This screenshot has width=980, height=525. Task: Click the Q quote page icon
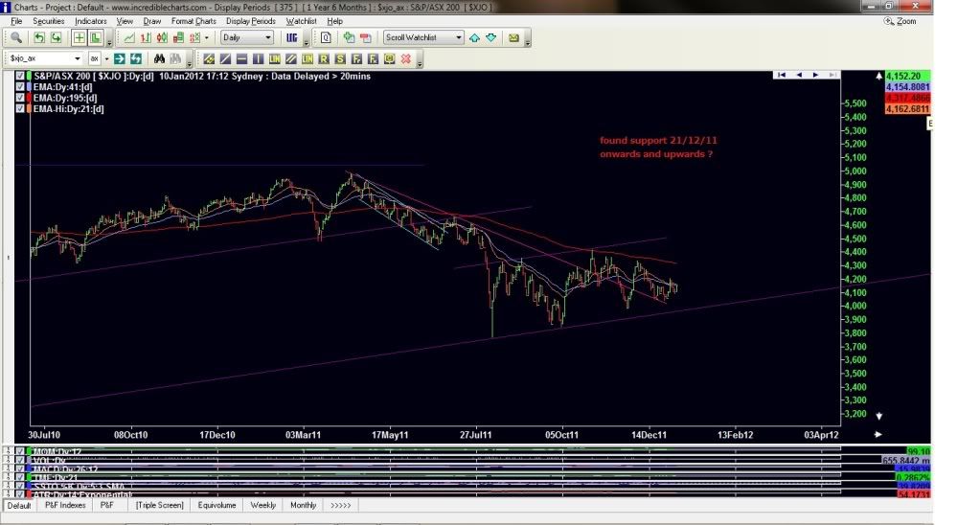coord(326,37)
